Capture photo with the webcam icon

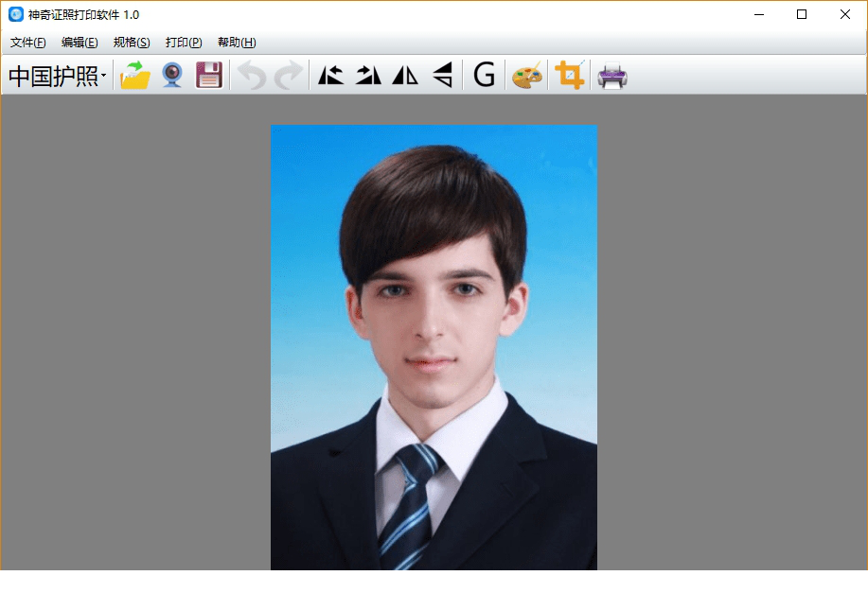171,76
